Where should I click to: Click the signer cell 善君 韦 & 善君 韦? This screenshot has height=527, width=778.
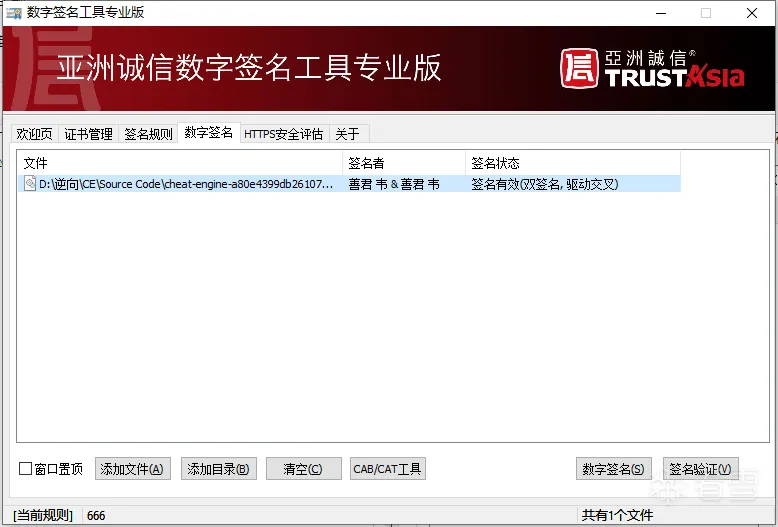pyautogui.click(x=394, y=184)
